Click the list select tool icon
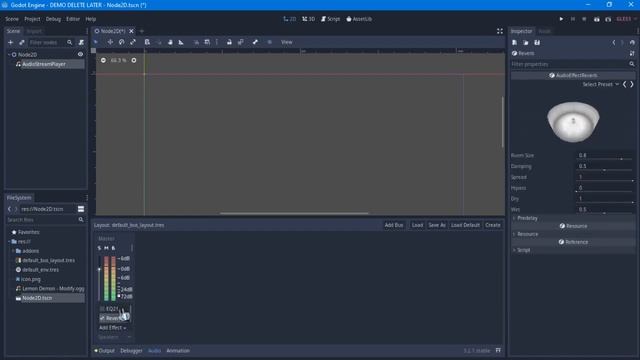The height and width of the screenshot is (360, 640). tap(147, 42)
